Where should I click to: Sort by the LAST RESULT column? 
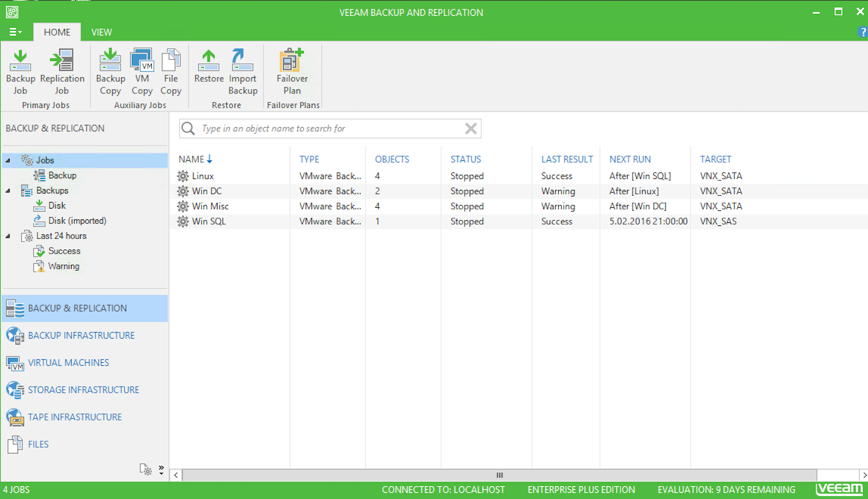567,159
